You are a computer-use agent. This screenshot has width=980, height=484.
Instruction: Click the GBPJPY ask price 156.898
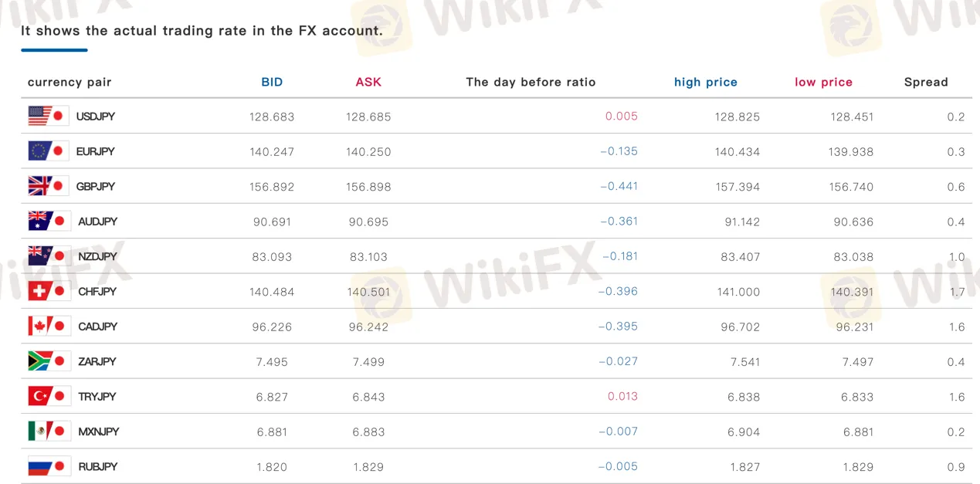[368, 187]
